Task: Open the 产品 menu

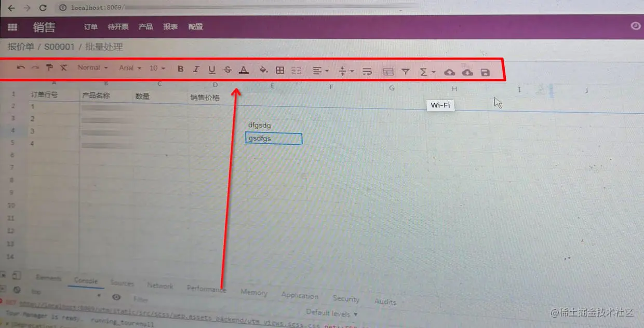Action: tap(145, 26)
